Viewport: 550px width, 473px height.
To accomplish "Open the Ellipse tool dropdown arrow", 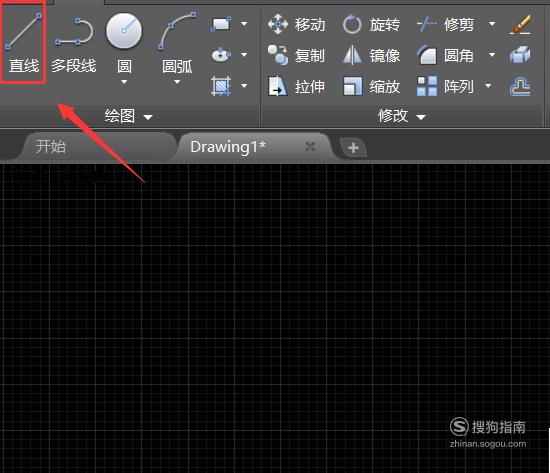I will tap(244, 55).
